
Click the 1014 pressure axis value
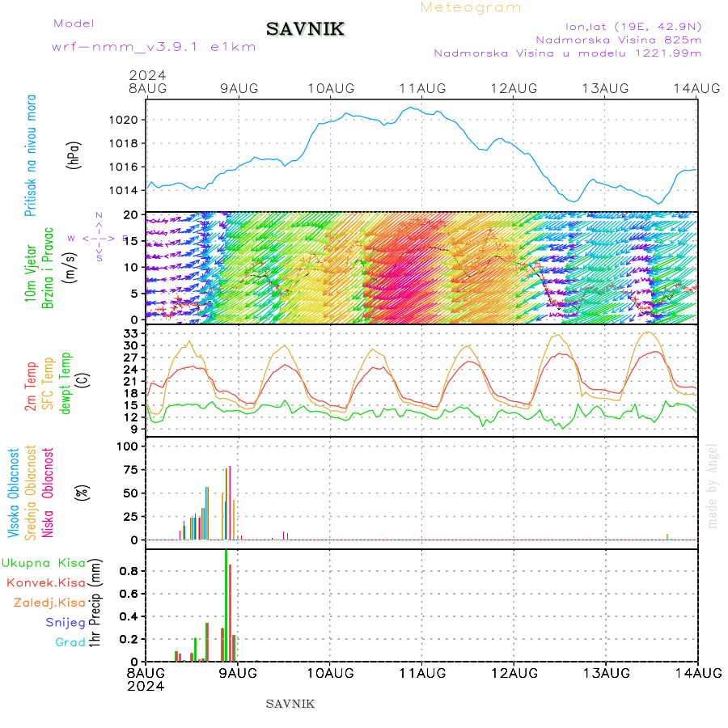coord(123,191)
